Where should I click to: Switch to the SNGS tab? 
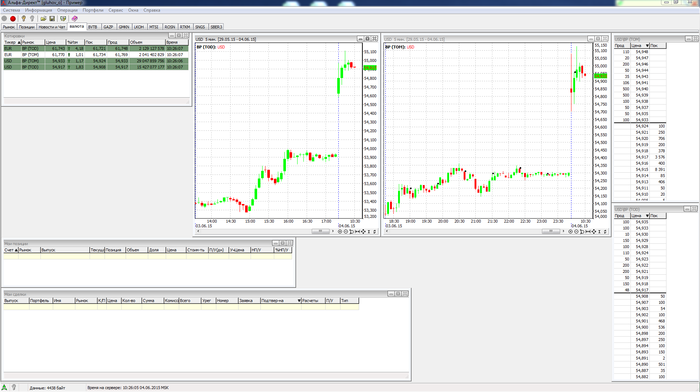click(x=200, y=27)
